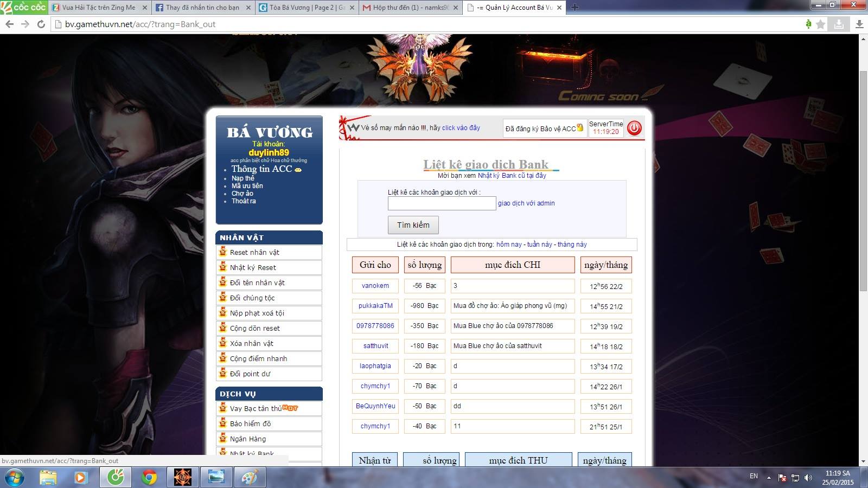Click the icon beside Bảo hiểm đồ
The width and height of the screenshot is (868, 488).
[x=222, y=423]
